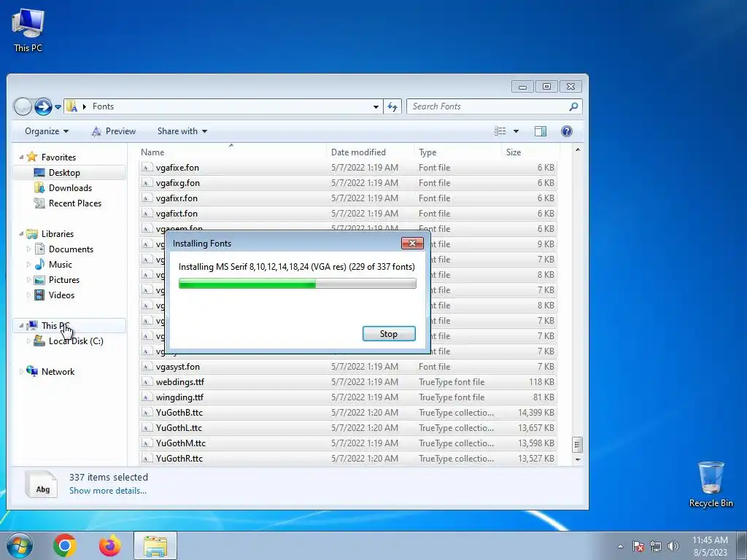
Task: Click the Search Fonts field
Action: click(x=488, y=106)
